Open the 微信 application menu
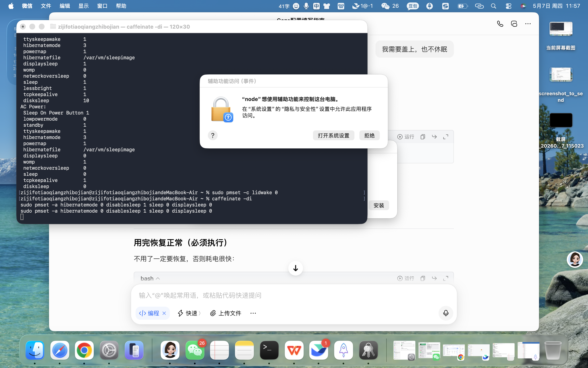The width and height of the screenshot is (588, 368). 27,6
